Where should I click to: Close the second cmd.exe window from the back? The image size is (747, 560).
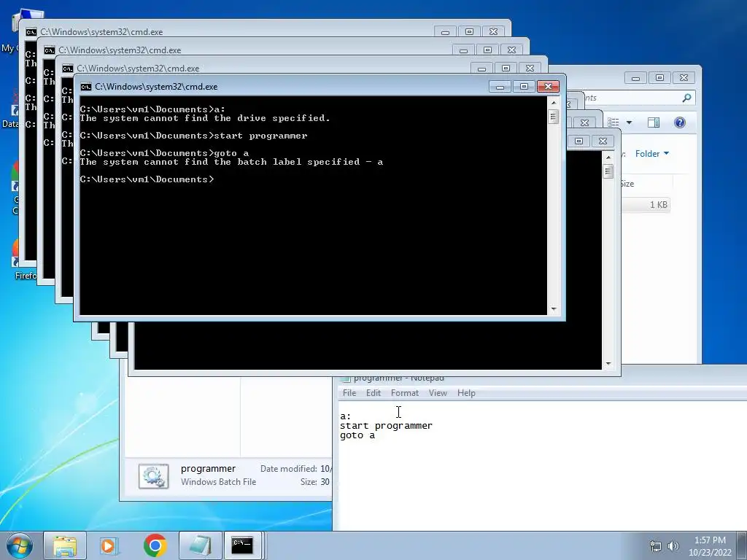click(x=511, y=50)
